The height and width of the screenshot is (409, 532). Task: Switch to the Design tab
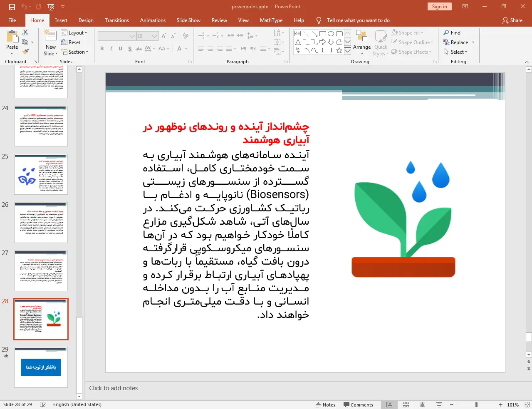click(x=86, y=20)
